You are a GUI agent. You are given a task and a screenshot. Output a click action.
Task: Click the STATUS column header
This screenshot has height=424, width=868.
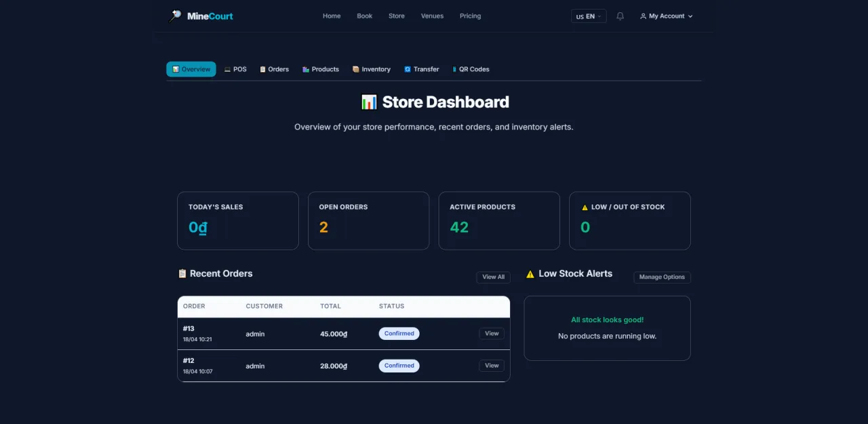coord(391,306)
